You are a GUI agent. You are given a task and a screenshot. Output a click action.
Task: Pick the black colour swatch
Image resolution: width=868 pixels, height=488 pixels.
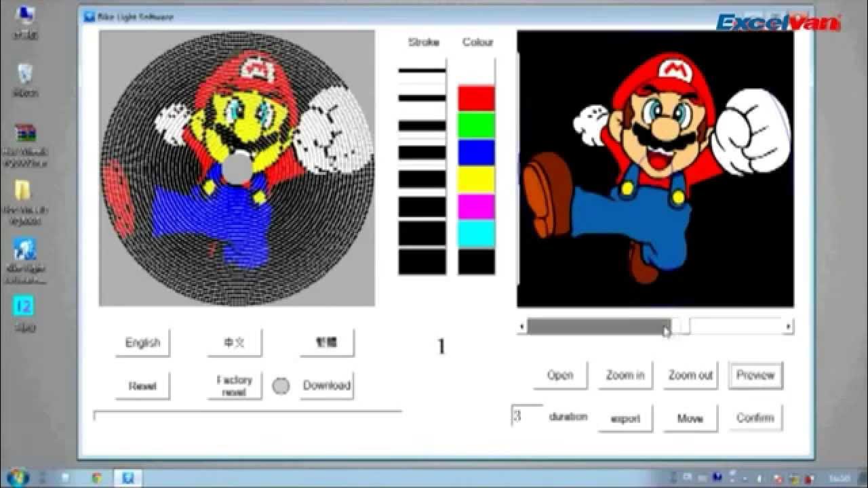[x=476, y=262]
